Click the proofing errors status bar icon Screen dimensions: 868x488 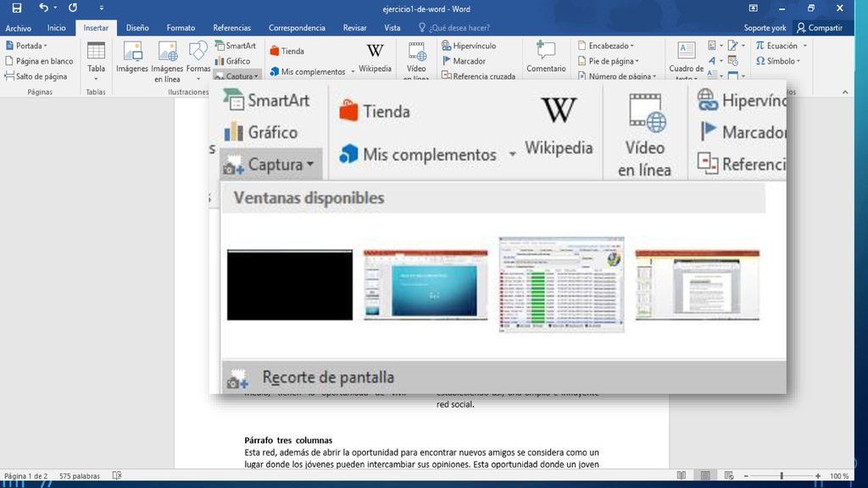117,475
